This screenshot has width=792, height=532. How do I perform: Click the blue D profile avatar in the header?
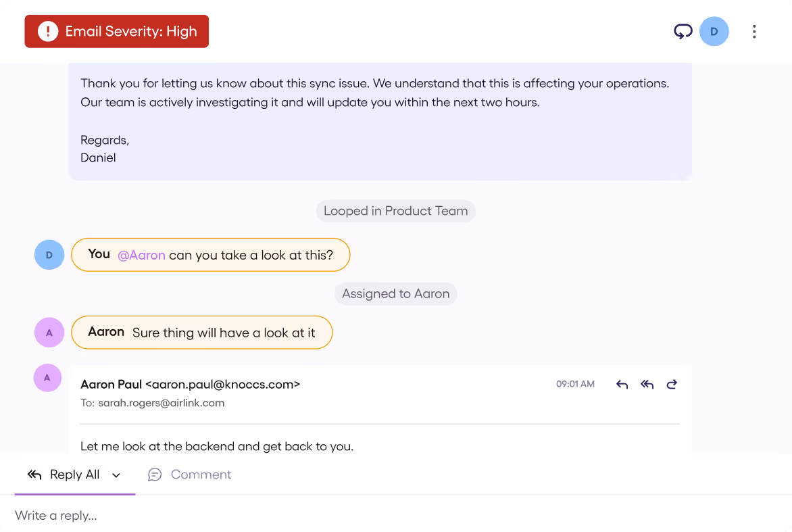pyautogui.click(x=714, y=31)
